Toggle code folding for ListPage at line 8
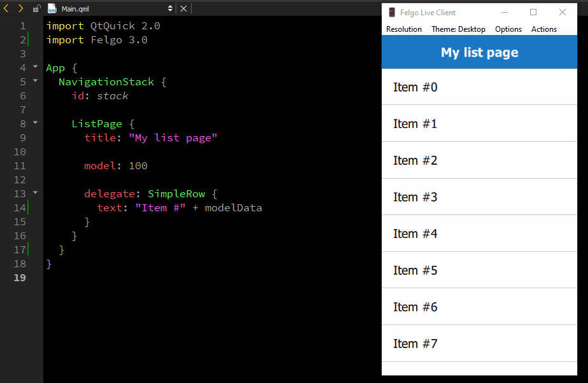The width and height of the screenshot is (588, 383). [35, 122]
